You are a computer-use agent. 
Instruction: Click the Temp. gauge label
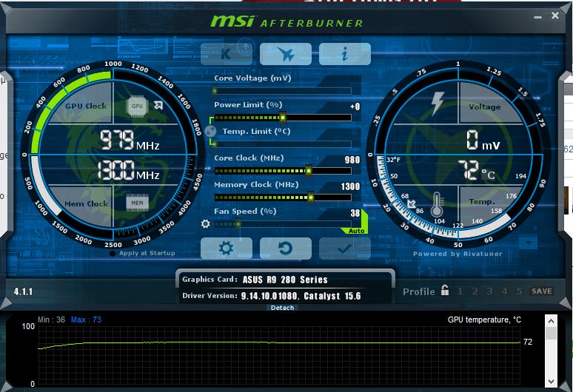(x=482, y=201)
